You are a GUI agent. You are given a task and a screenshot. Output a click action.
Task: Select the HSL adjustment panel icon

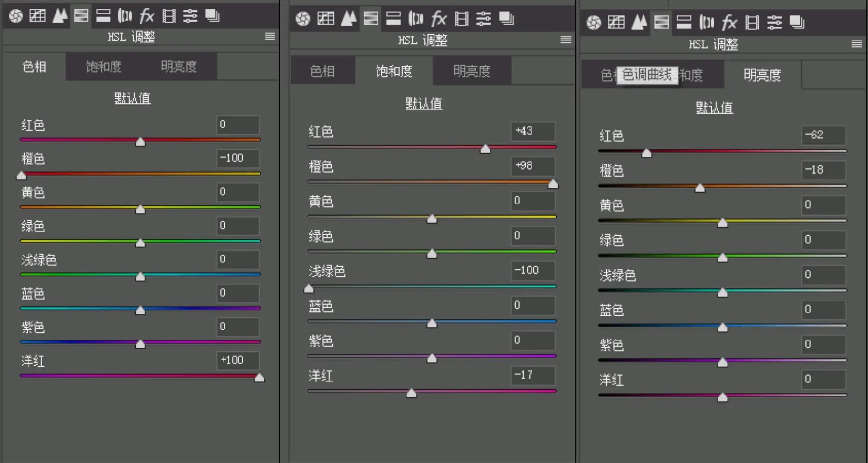point(81,15)
